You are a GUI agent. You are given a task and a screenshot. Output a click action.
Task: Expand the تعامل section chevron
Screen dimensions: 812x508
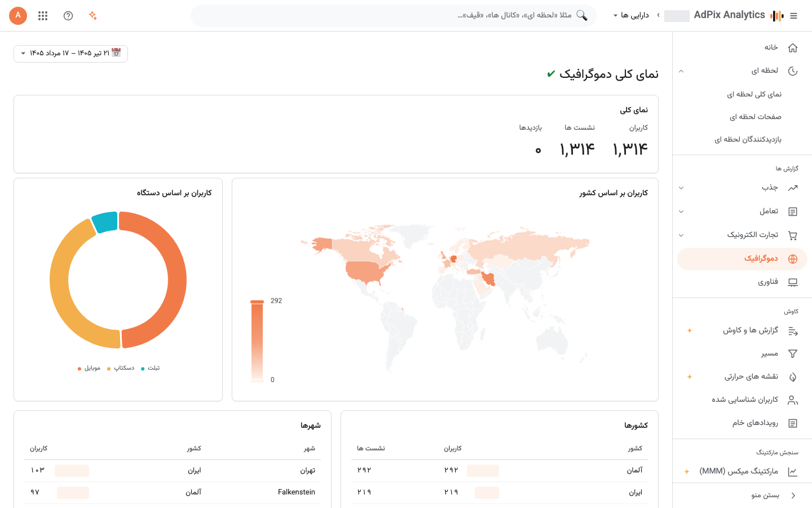(x=681, y=212)
